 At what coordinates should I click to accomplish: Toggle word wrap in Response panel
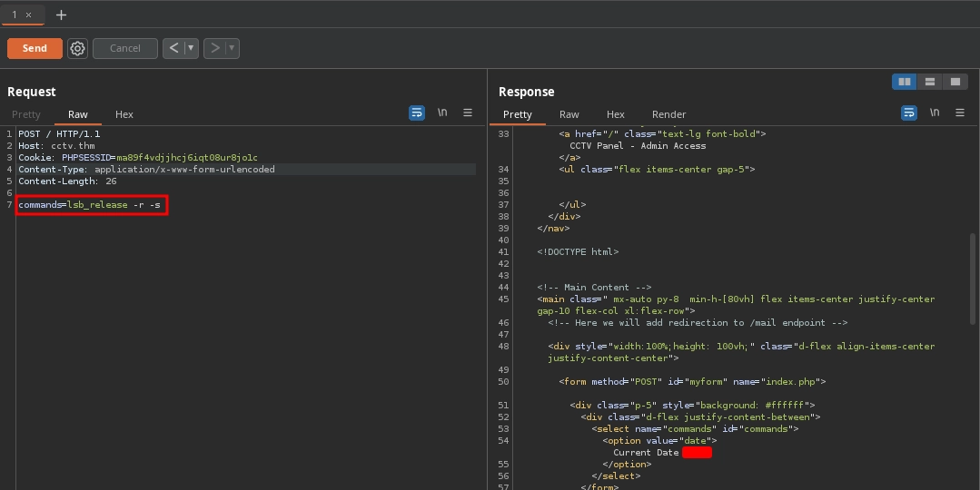909,113
